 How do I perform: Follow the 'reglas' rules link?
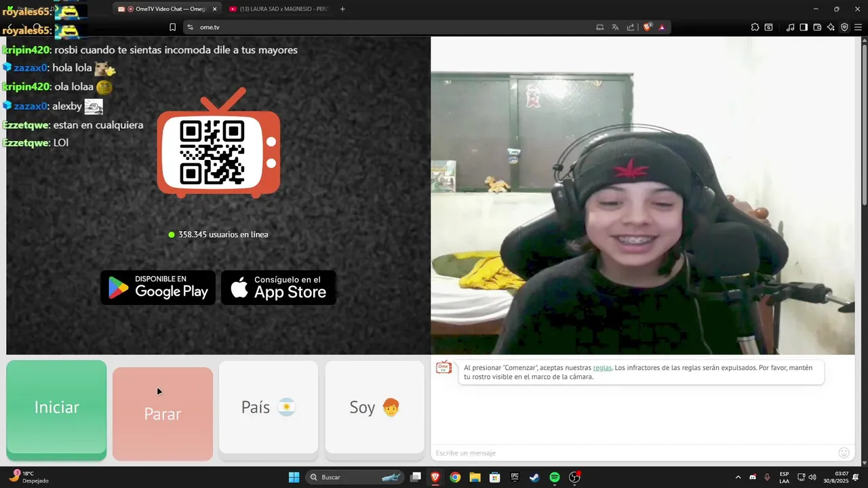pos(602,368)
